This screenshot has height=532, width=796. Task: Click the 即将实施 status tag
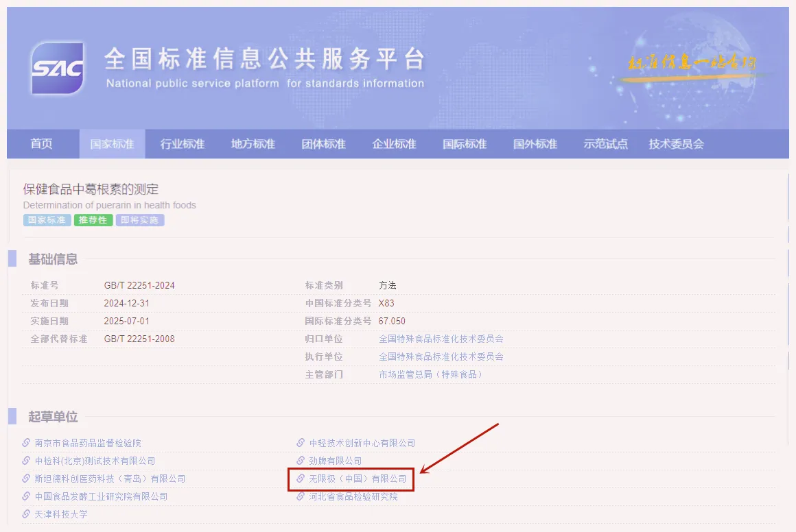click(139, 220)
